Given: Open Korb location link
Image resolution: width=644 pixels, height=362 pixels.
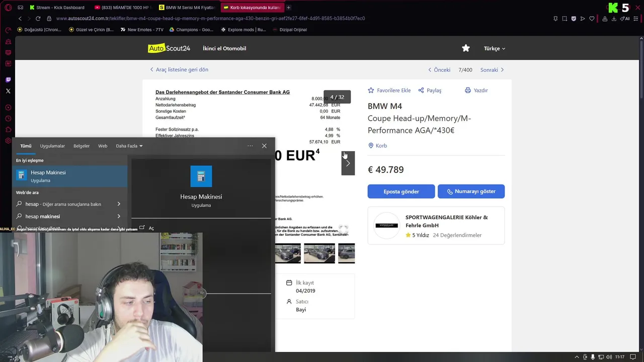Looking at the screenshot, I should [378, 146].
